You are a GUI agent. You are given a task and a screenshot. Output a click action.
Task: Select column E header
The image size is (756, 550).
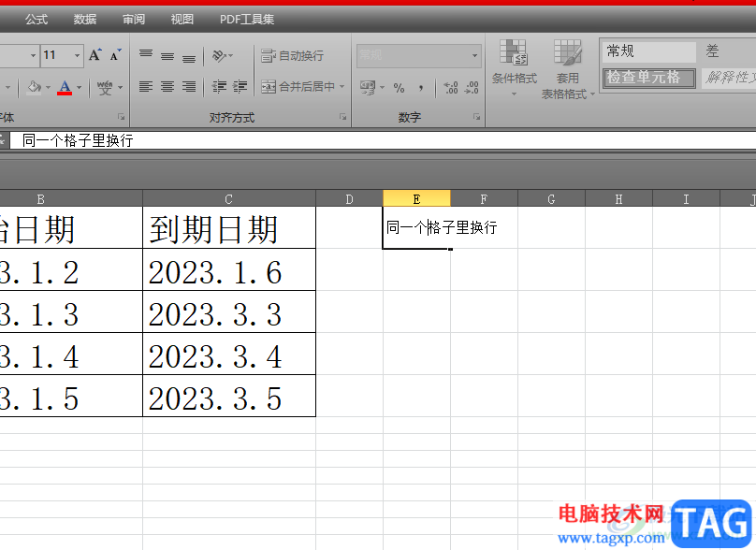tap(417, 199)
